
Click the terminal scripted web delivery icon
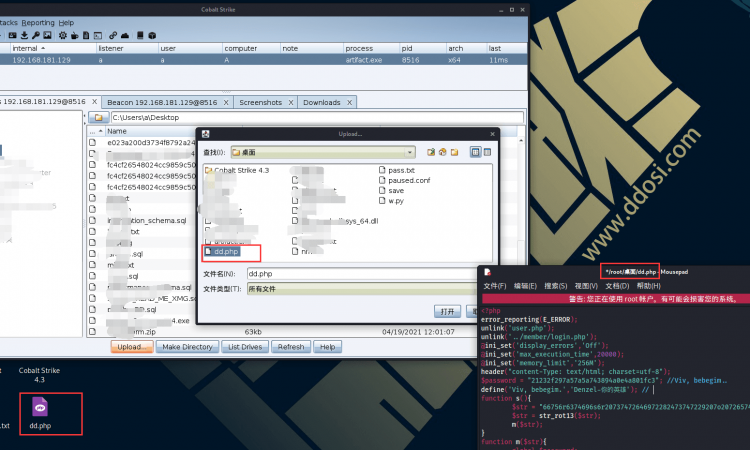[x=98, y=35]
